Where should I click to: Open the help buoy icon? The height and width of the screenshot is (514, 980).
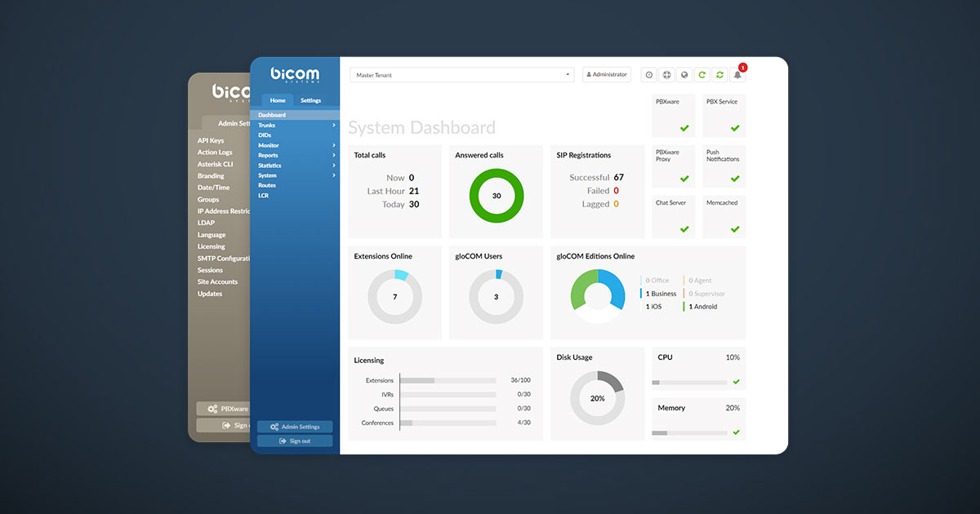click(666, 74)
